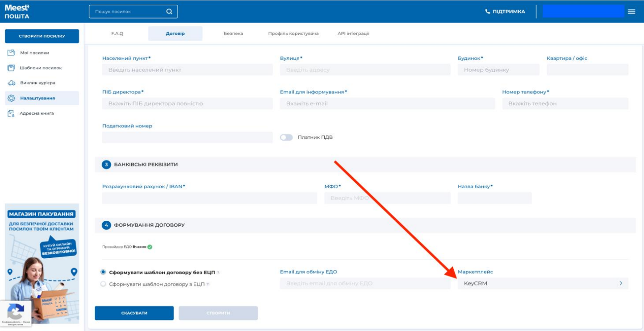644x331 pixels.
Task: Open the API інтеграції tab
Action: coord(353,33)
